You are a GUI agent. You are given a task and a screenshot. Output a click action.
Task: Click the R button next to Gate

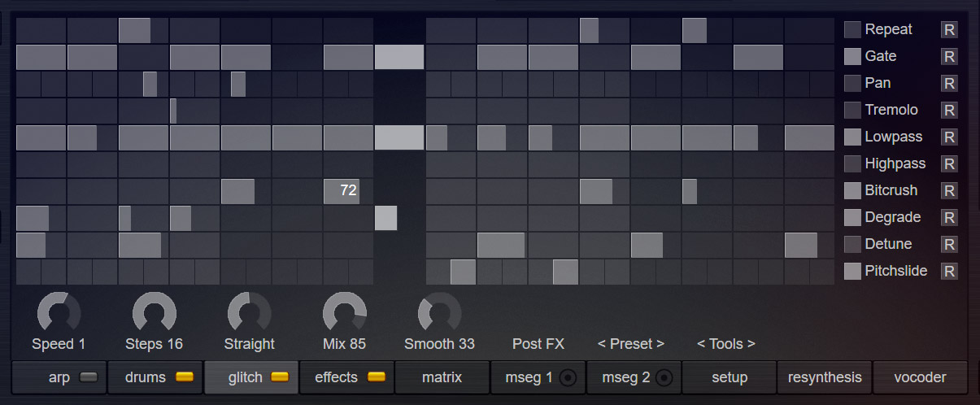(949, 57)
